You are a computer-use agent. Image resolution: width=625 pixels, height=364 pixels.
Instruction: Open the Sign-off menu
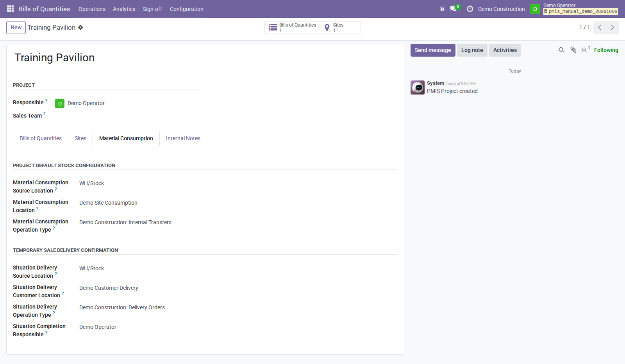tap(152, 9)
